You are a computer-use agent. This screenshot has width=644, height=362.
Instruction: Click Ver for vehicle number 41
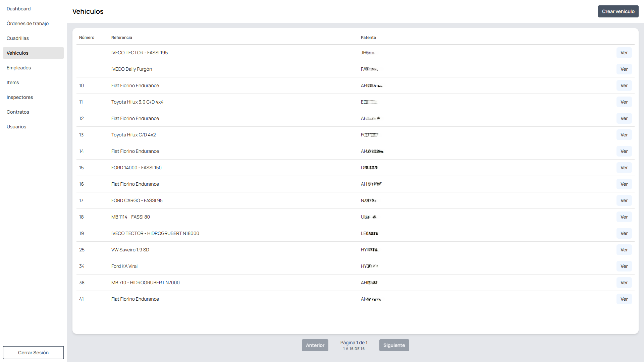(624, 299)
